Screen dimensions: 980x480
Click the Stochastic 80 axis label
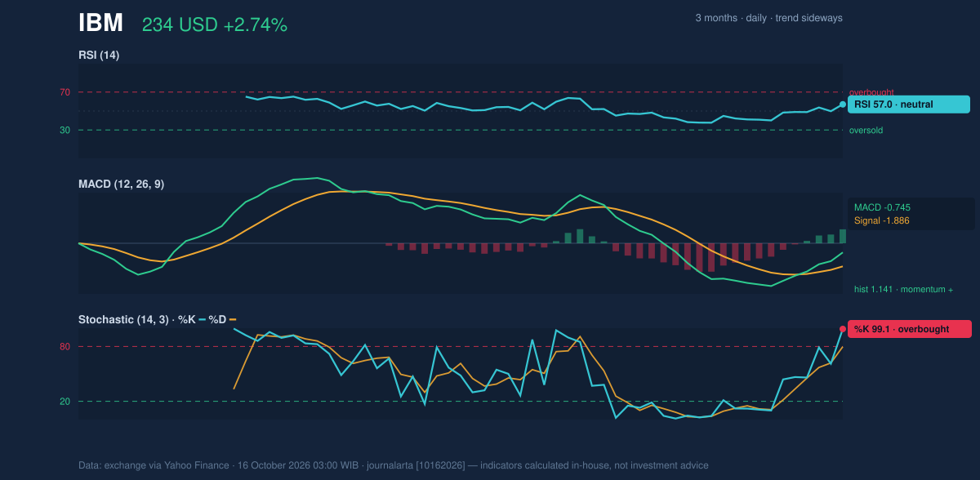point(65,347)
